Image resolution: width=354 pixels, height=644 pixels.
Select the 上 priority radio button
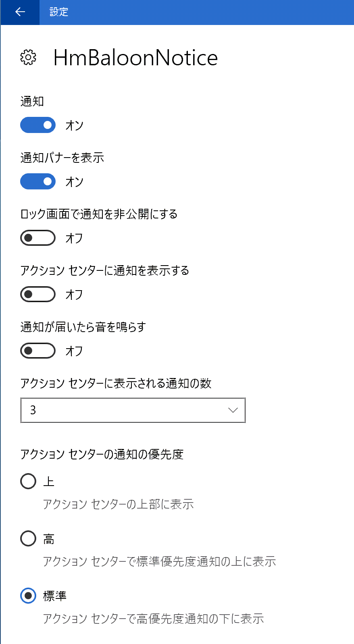(x=28, y=481)
